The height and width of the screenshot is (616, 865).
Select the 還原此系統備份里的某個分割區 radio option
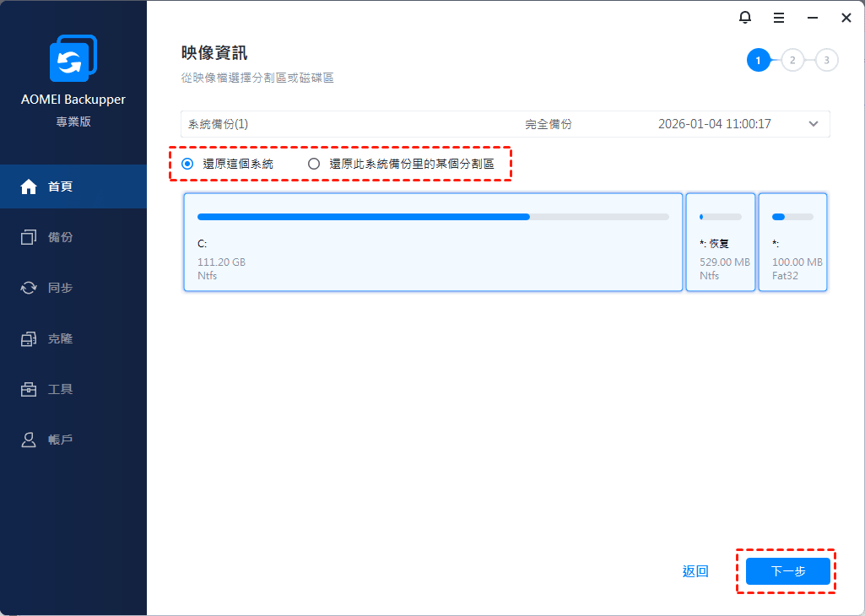[314, 164]
